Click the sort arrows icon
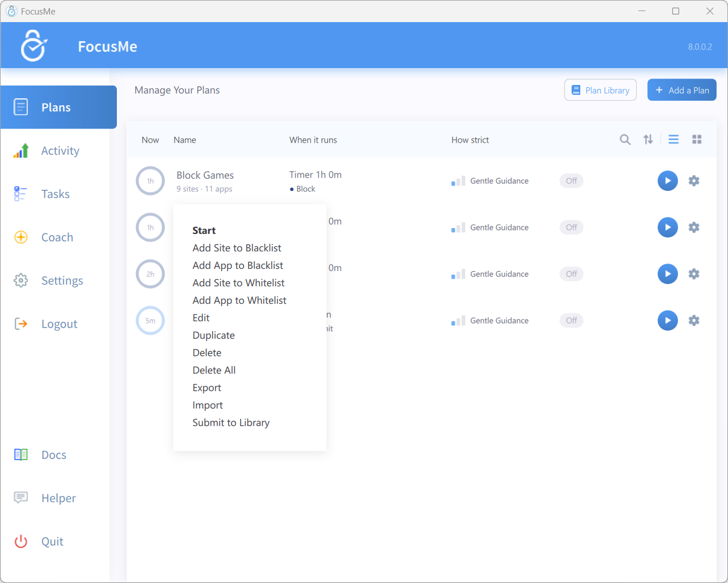Screen dimensions: 728x583 pos(648,140)
